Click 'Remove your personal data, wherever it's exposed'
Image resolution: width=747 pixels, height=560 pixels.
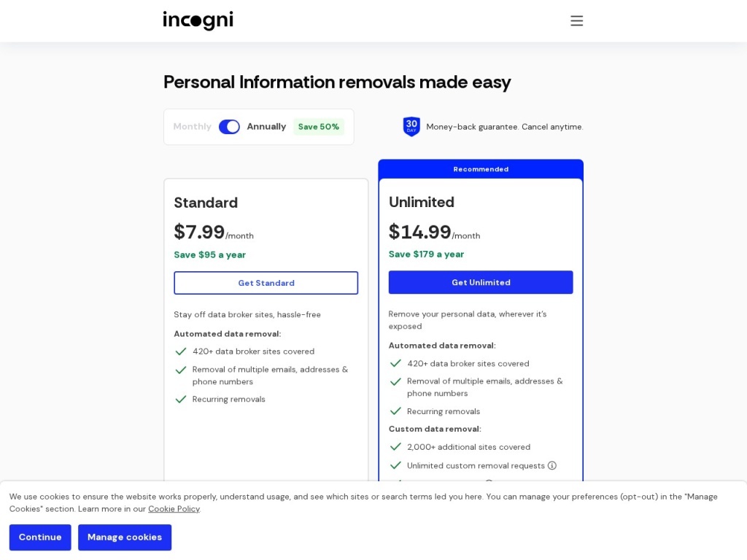tap(468, 320)
